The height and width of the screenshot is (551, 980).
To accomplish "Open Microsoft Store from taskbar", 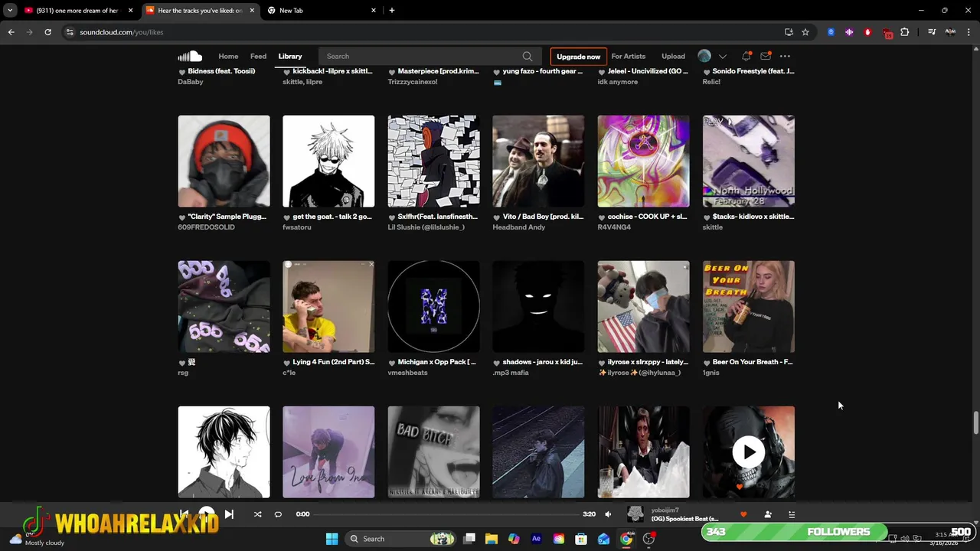I will [581, 539].
